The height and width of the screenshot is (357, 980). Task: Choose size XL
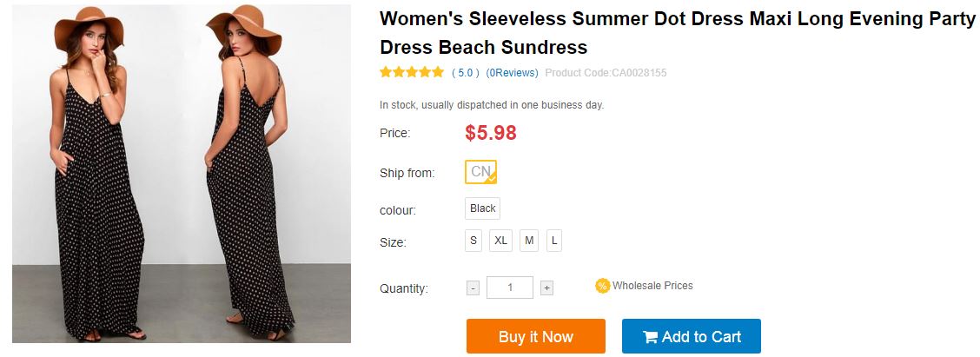tap(500, 241)
